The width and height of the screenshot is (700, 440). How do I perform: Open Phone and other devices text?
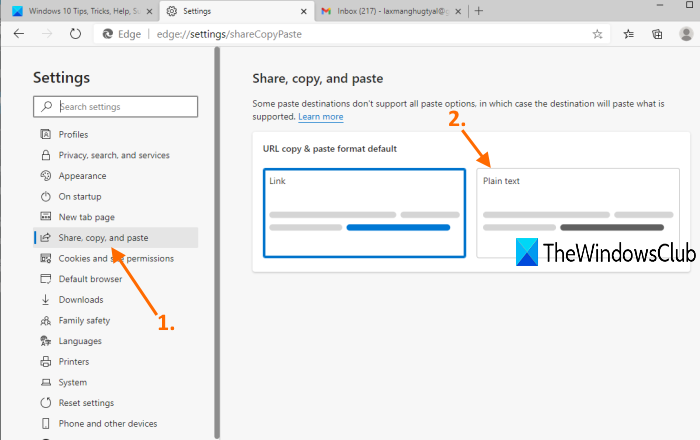tap(108, 423)
